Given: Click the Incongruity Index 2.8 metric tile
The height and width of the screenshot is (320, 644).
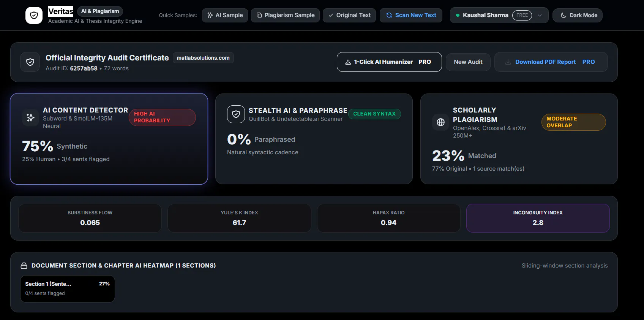Looking at the screenshot, I should point(538,218).
